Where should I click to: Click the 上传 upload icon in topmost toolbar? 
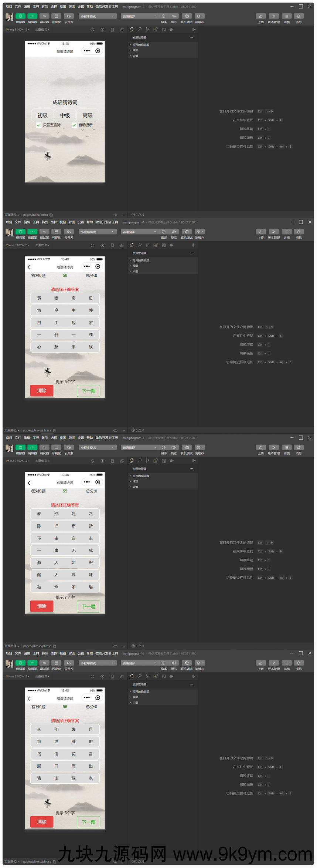click(260, 16)
